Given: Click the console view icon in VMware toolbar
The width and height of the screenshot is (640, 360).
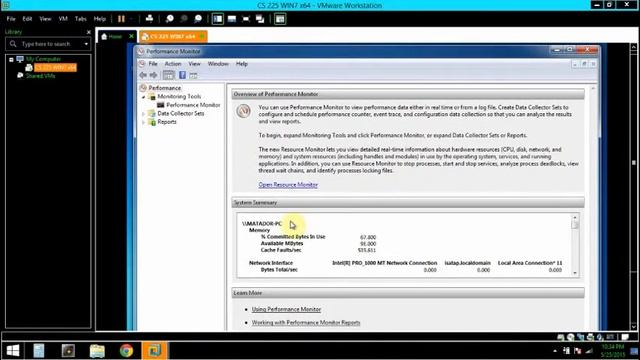Looking at the screenshot, I should pos(280,19).
